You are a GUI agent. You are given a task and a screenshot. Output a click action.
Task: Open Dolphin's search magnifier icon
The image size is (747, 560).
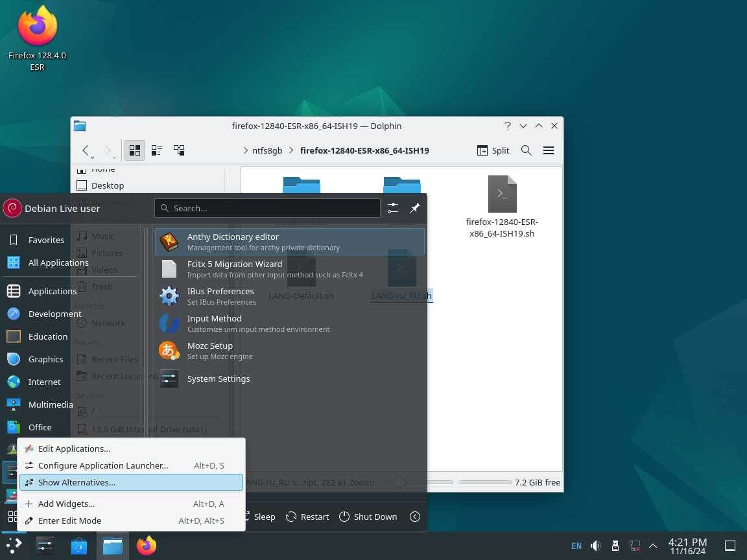[x=526, y=150]
